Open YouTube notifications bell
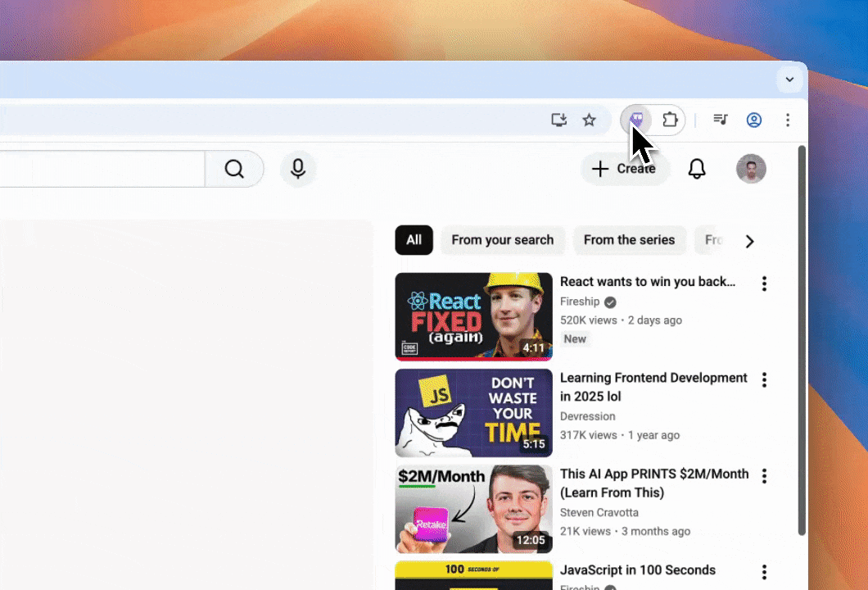 pyautogui.click(x=697, y=169)
